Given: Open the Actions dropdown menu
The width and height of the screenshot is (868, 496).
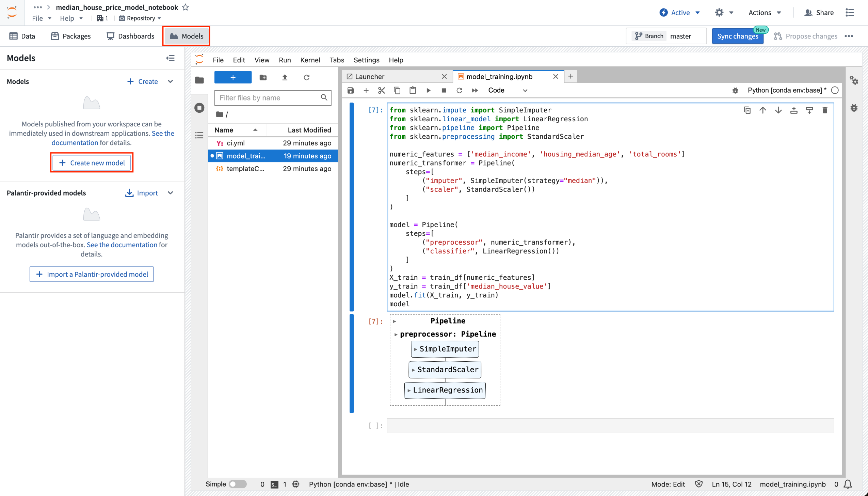Looking at the screenshot, I should click(x=765, y=13).
